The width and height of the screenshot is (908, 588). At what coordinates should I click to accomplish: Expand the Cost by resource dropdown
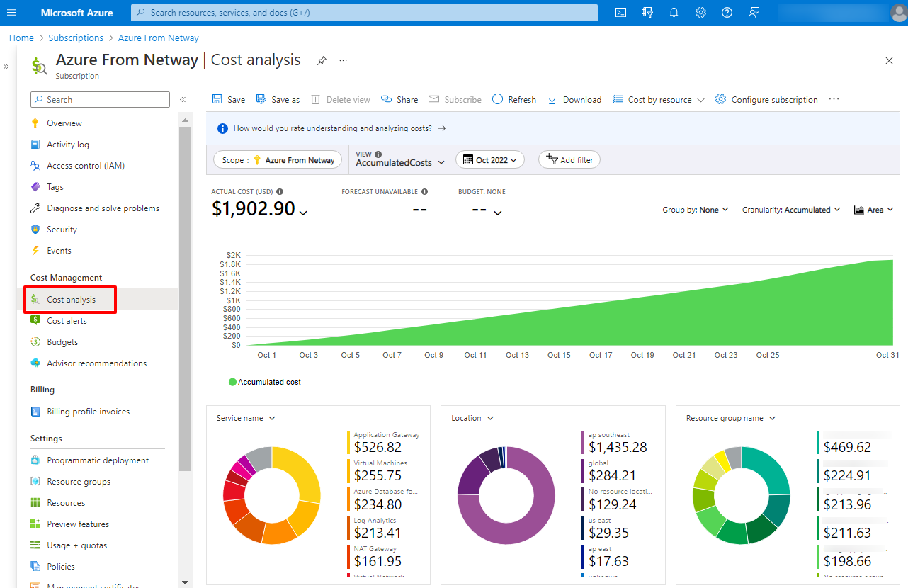659,100
